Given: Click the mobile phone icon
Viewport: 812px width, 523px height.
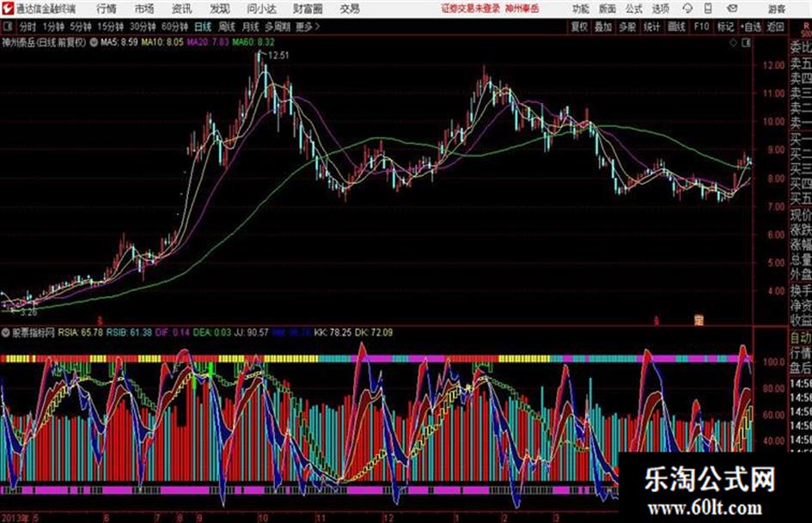Looking at the screenshot, I should (708, 9).
